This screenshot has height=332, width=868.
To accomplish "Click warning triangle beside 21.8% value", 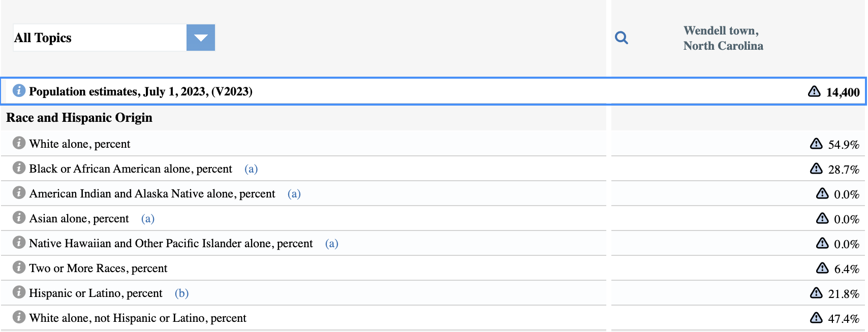I will pos(816,293).
